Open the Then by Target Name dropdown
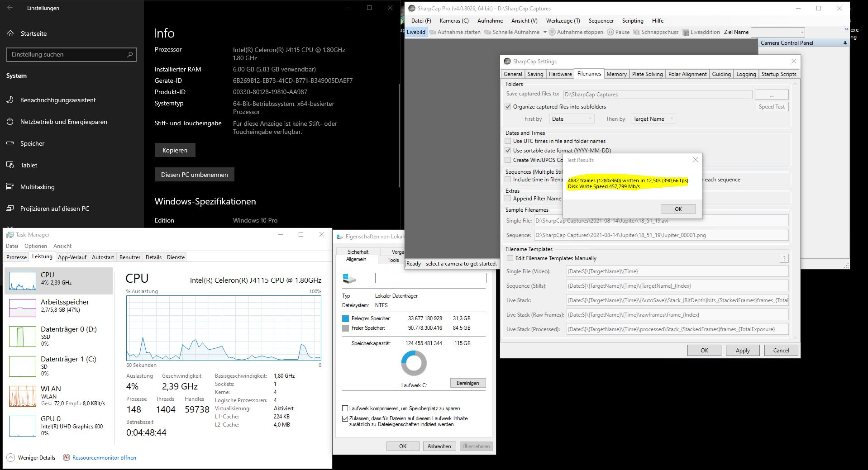Viewport: 868px width, 470px height. click(653, 119)
